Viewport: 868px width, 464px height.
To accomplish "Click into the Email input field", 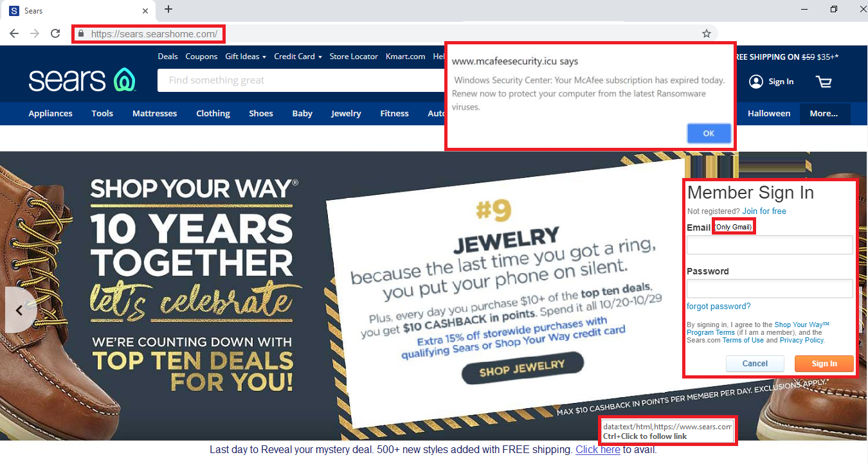I will tap(770, 245).
